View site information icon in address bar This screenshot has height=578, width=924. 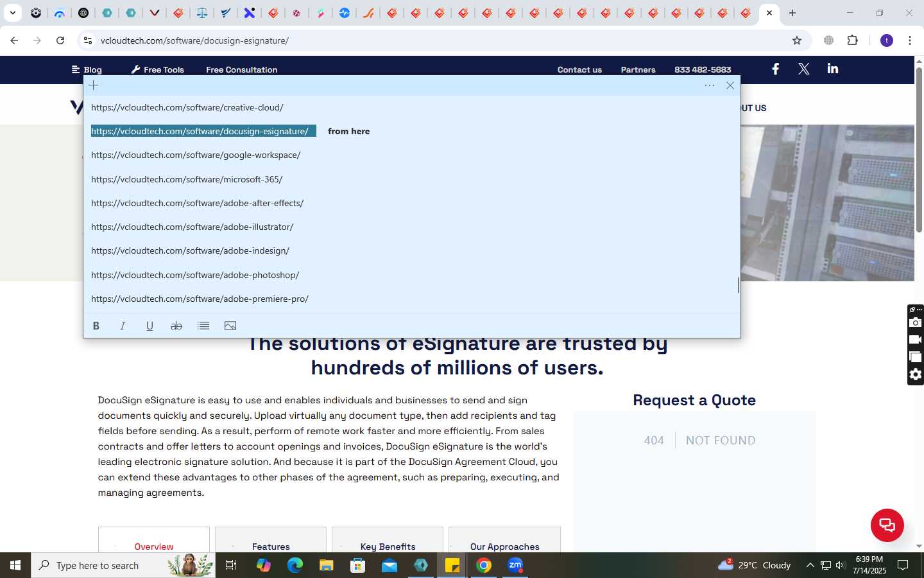88,40
